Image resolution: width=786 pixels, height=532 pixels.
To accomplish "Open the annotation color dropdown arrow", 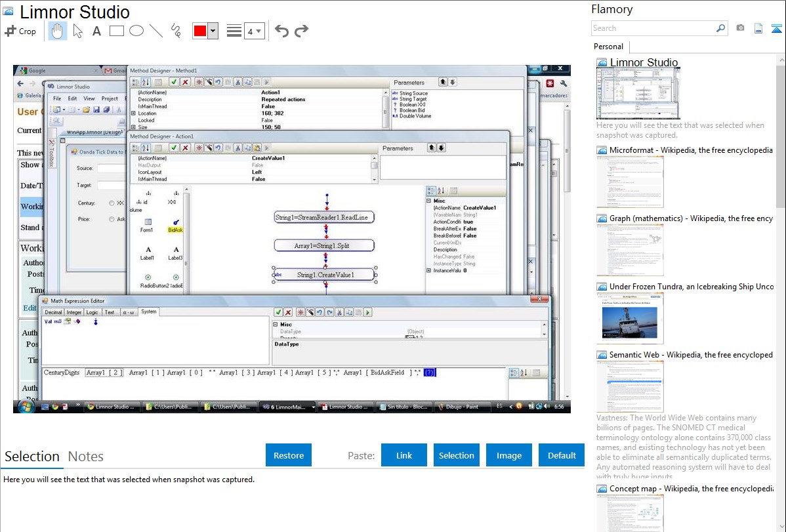I will [213, 31].
